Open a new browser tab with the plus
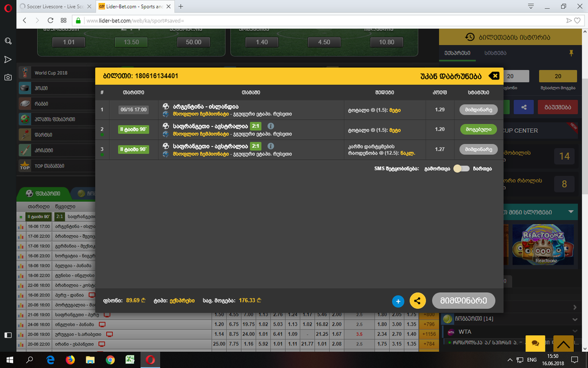The width and height of the screenshot is (588, 368). pyautogui.click(x=181, y=6)
